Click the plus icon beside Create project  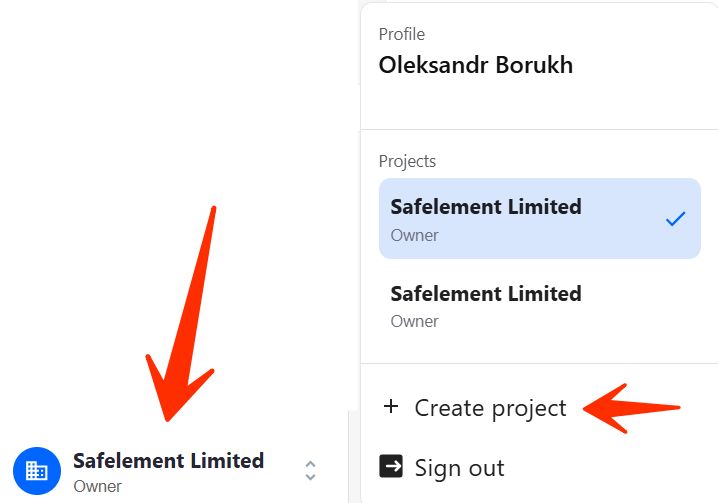tap(391, 407)
